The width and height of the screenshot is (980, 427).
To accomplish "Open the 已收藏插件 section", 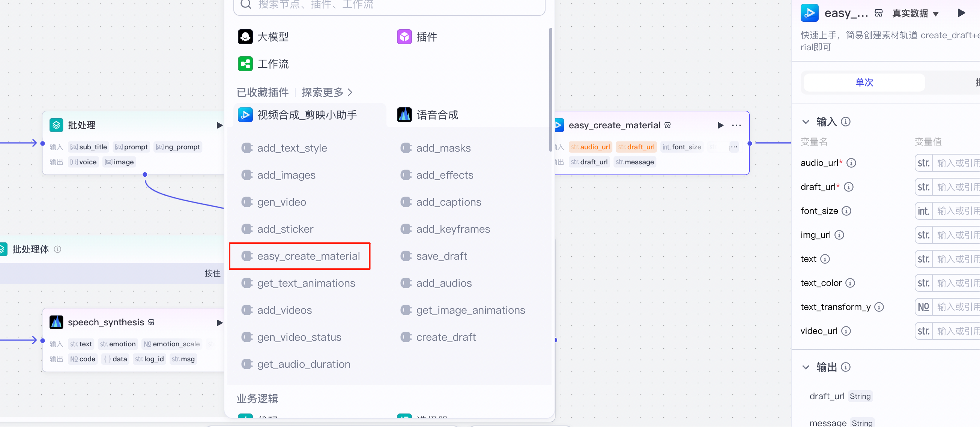I will 262,92.
